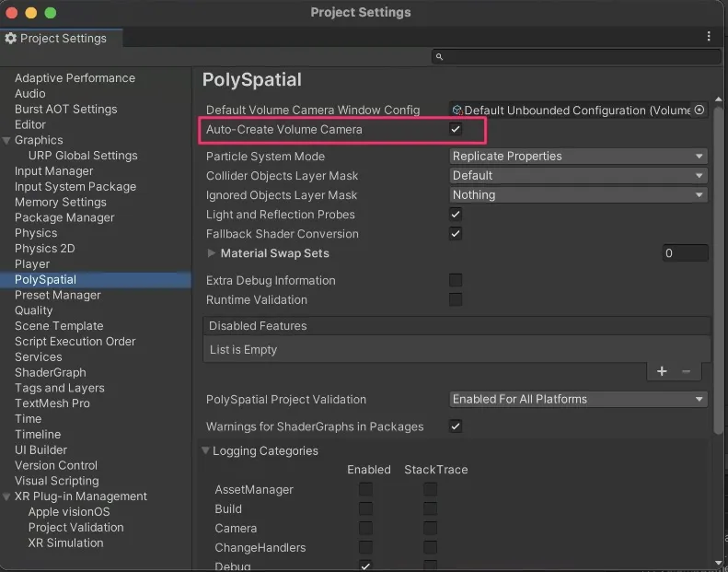
Task: Collapse the Graphics tree group
Action: (x=7, y=141)
